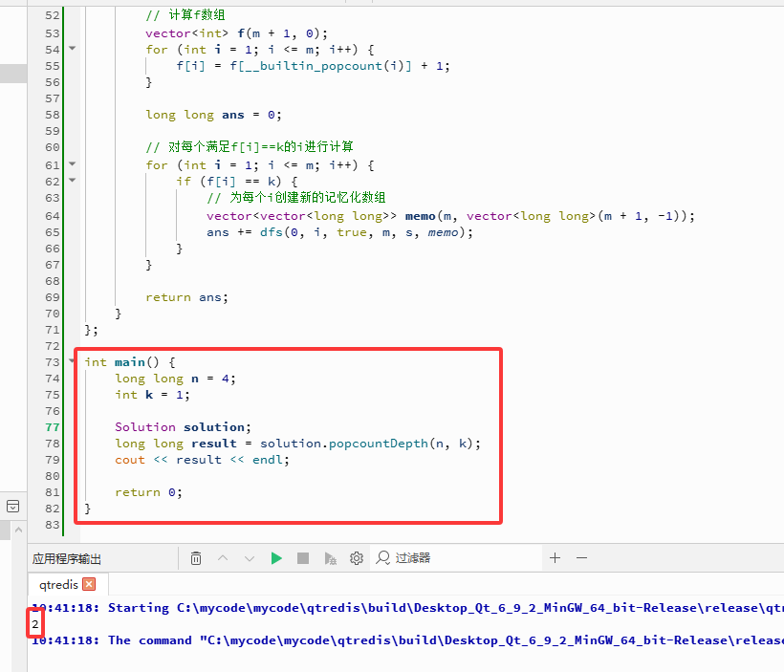Attach debugger to the running application
This screenshot has height=672, width=784.
tap(330, 558)
